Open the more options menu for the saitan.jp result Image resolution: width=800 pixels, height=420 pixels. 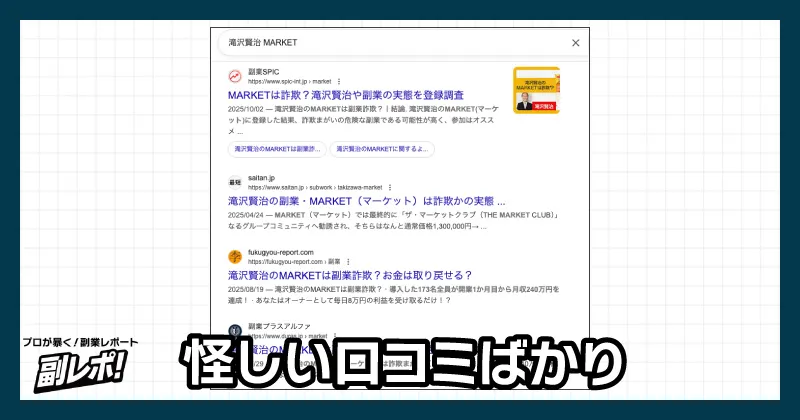point(390,188)
